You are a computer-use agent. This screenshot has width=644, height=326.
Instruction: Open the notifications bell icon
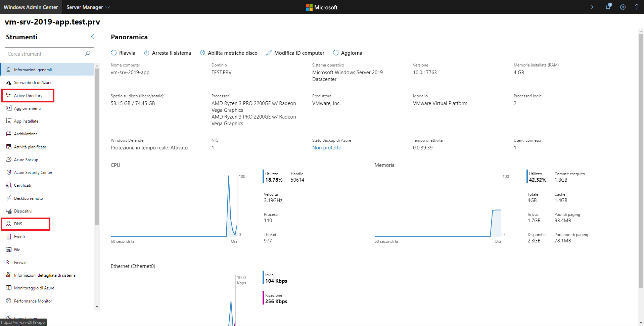608,7
